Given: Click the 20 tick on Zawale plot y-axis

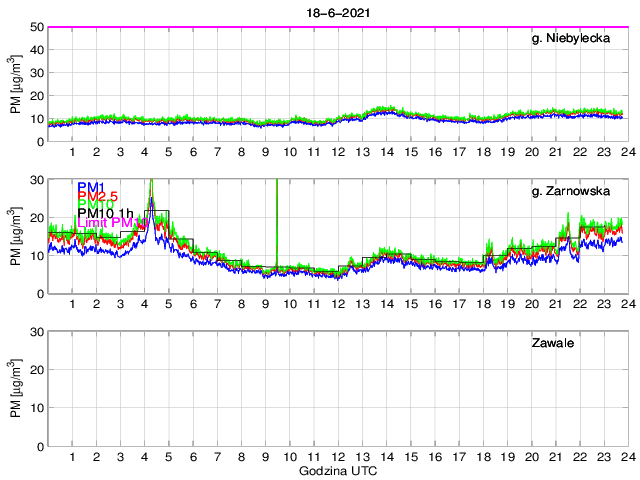Looking at the screenshot, I should (36, 370).
